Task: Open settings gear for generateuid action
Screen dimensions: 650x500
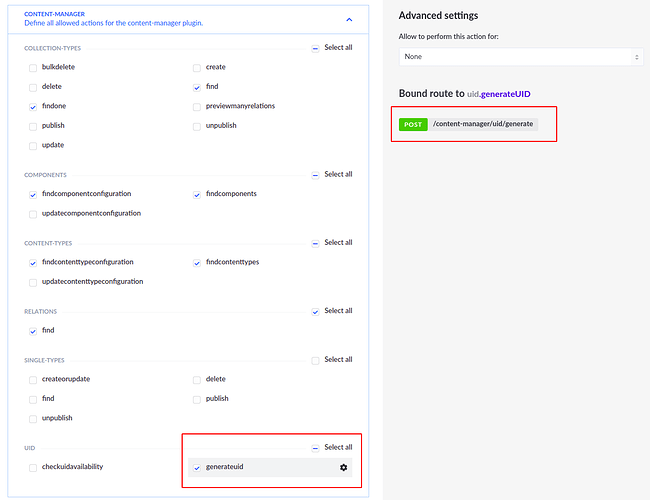Action: click(344, 467)
